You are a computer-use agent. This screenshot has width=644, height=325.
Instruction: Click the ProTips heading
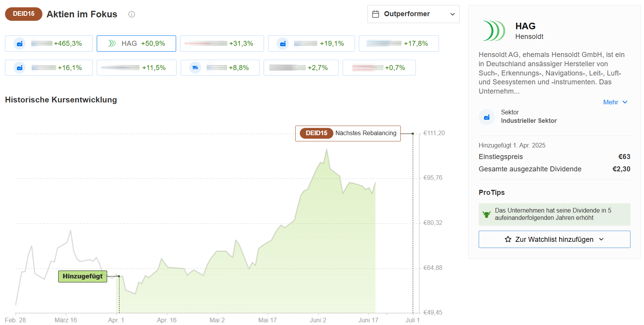coord(491,193)
